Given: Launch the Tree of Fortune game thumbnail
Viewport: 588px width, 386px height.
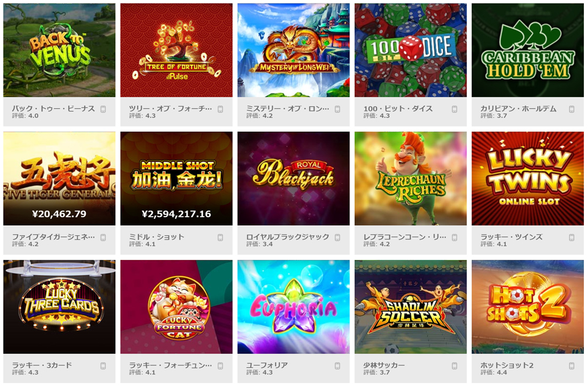Looking at the screenshot, I should pyautogui.click(x=176, y=50).
